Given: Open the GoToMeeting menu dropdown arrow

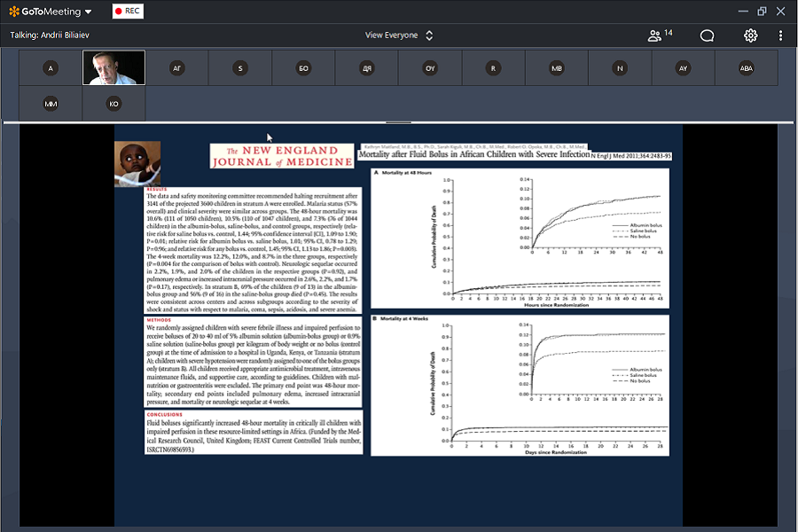Looking at the screenshot, I should click(88, 12).
